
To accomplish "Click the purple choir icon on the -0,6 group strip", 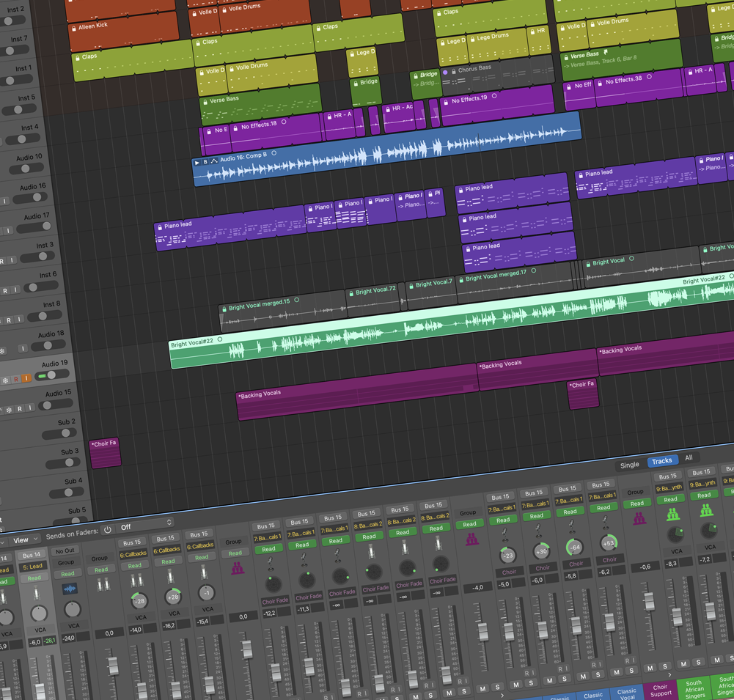I will (639, 518).
